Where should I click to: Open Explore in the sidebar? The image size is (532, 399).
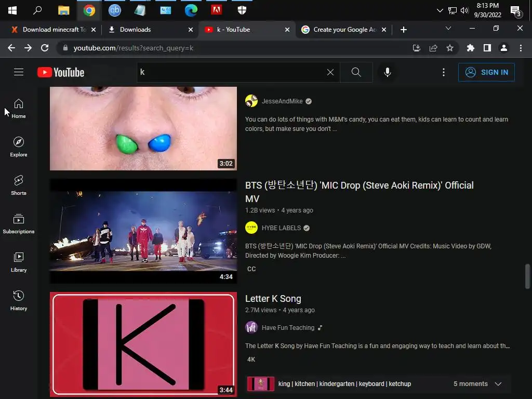[19, 147]
